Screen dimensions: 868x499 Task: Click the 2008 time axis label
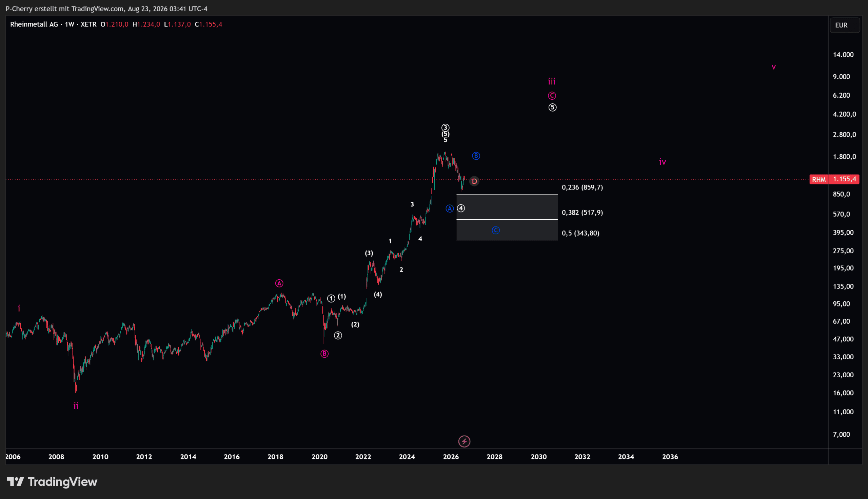56,457
